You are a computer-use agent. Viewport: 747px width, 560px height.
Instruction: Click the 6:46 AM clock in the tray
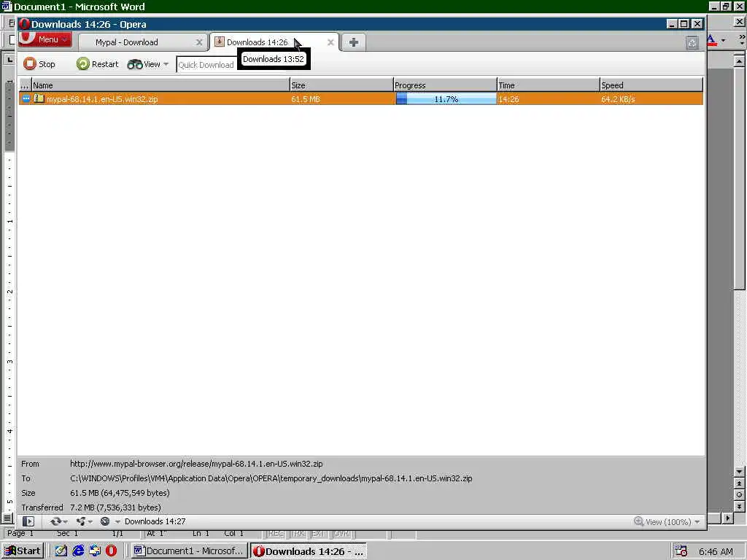point(716,551)
